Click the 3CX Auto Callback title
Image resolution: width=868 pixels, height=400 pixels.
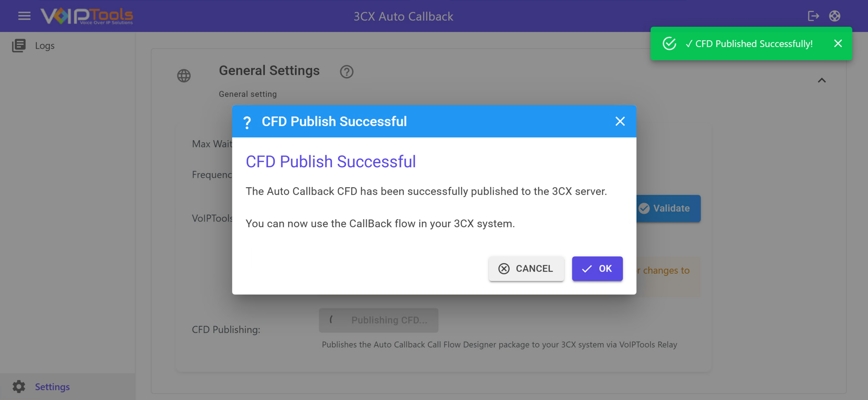tap(403, 16)
